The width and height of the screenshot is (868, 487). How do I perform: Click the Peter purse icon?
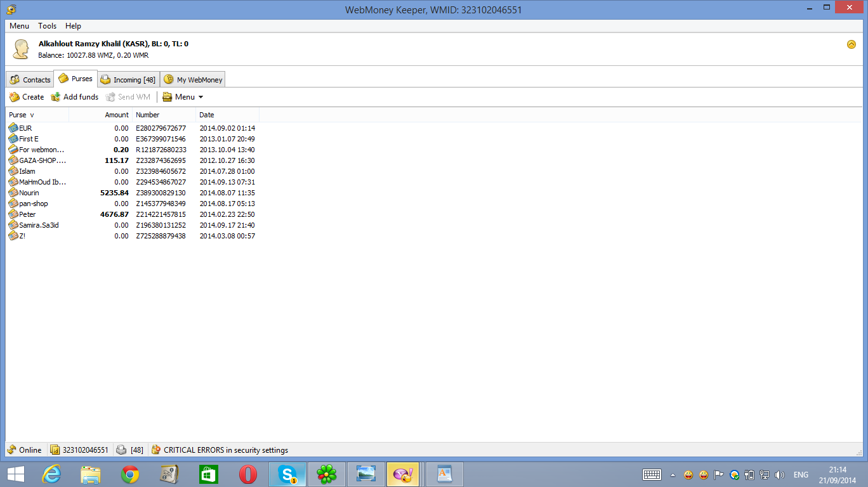tap(13, 214)
